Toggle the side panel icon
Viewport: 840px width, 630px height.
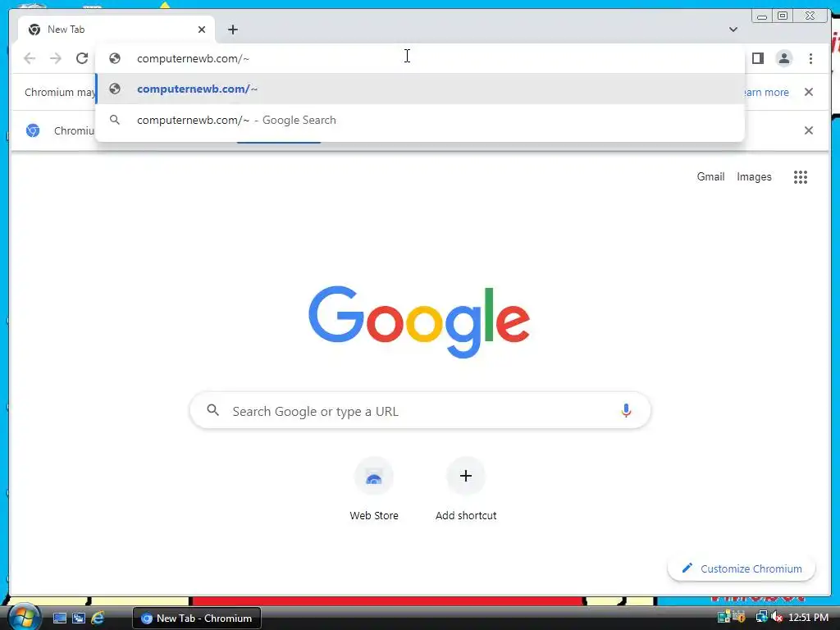pyautogui.click(x=757, y=58)
